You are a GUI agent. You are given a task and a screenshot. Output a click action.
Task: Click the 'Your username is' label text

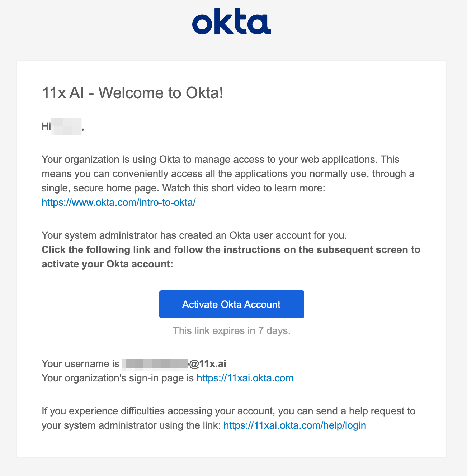click(80, 364)
